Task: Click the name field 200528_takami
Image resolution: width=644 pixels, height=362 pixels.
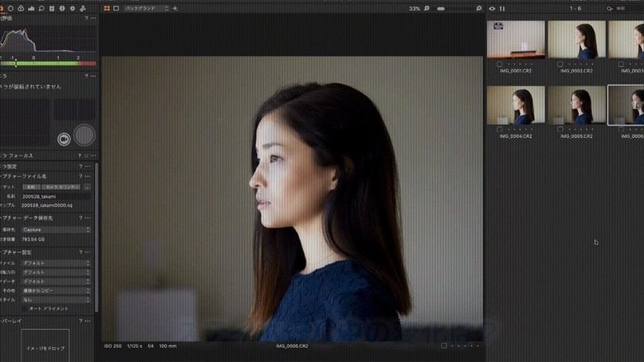Action: (56, 196)
